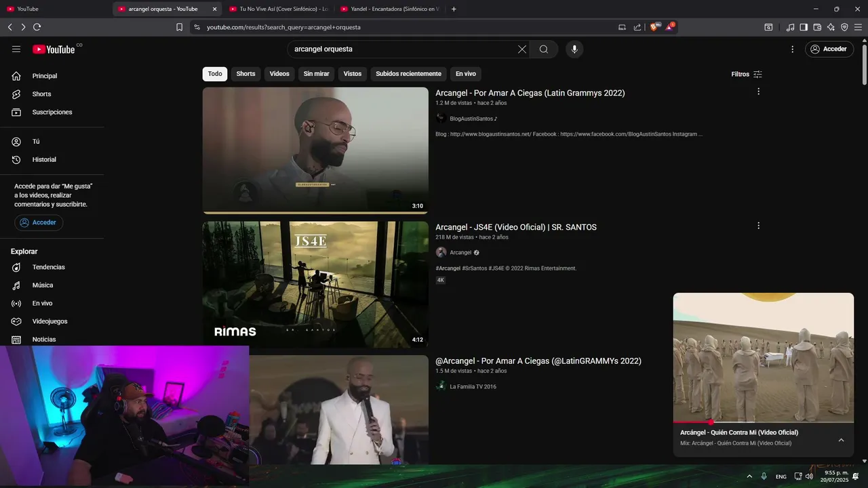This screenshot has width=868, height=488.
Task: Open the Brave Shields lion icon
Action: coord(654,27)
